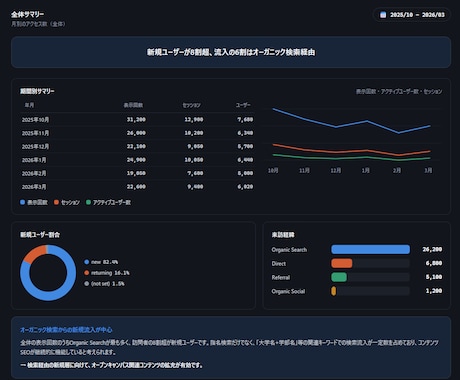Click the blue dot beside new 82.4%

87,262
